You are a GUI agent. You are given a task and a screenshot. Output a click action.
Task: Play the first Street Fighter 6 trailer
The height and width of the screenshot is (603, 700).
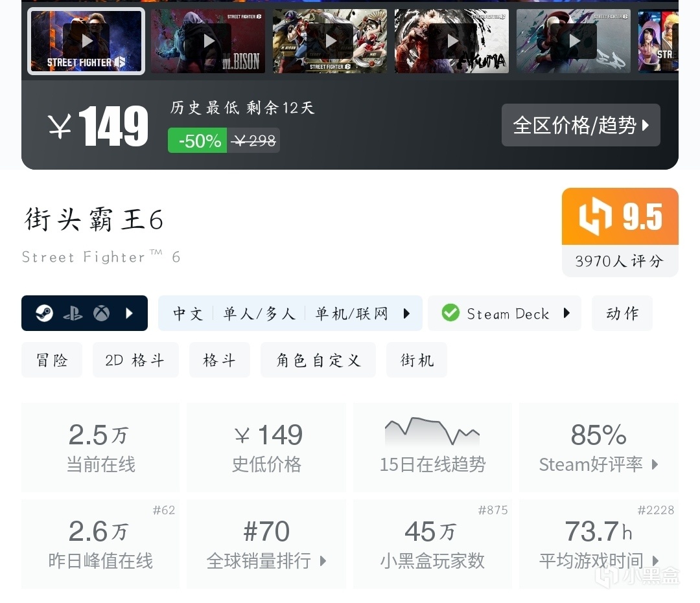[x=86, y=41]
